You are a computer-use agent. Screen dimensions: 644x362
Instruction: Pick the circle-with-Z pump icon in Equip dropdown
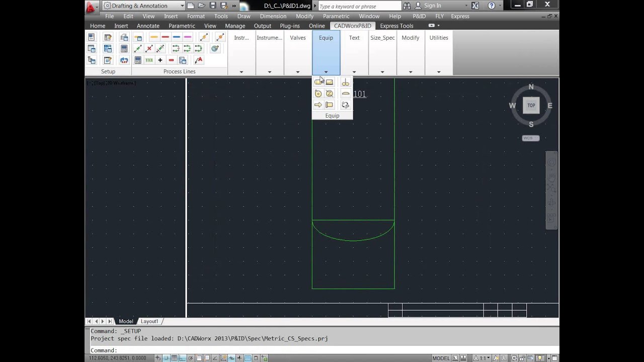point(330,94)
